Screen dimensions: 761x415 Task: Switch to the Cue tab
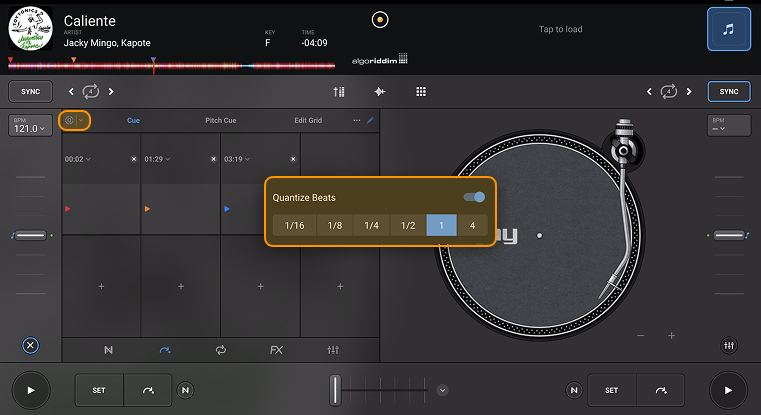click(x=133, y=120)
